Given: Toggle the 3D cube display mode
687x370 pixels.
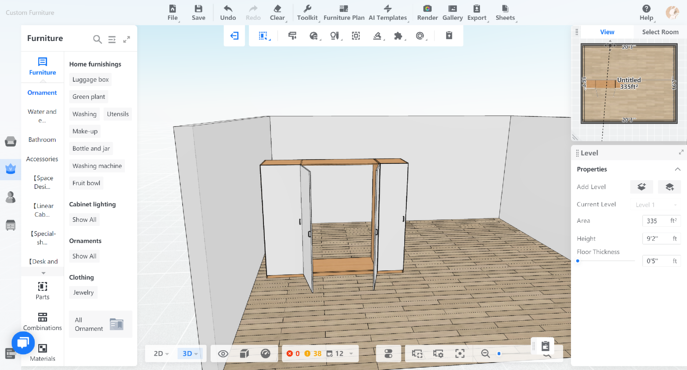Looking at the screenshot, I should 244,353.
